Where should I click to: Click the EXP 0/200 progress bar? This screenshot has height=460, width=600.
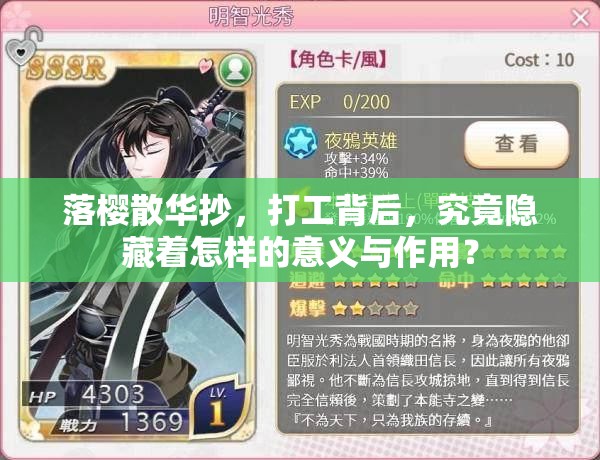[x=428, y=103]
